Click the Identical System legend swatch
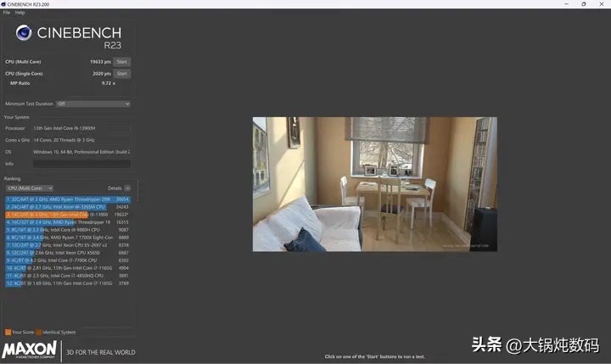 click(38, 332)
